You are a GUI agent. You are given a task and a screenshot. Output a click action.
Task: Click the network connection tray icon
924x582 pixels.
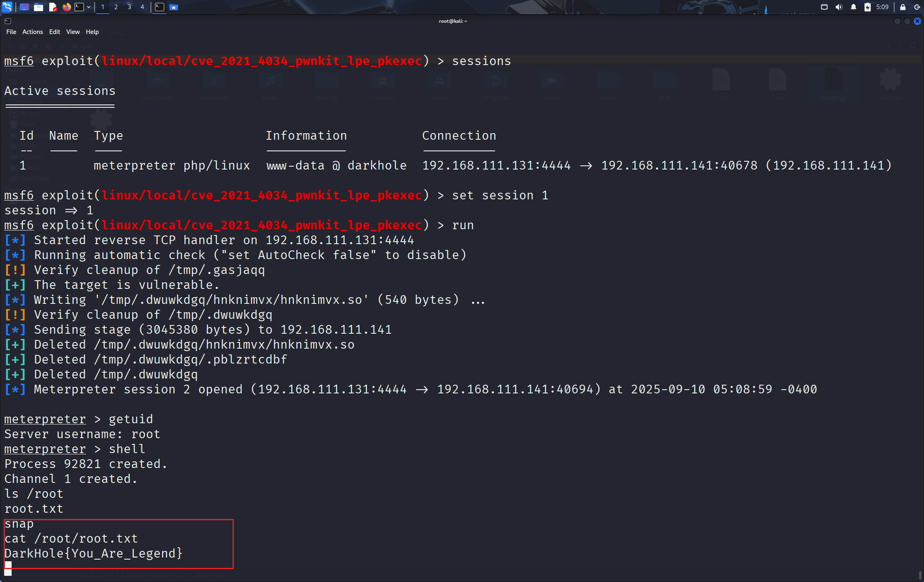[824, 7]
